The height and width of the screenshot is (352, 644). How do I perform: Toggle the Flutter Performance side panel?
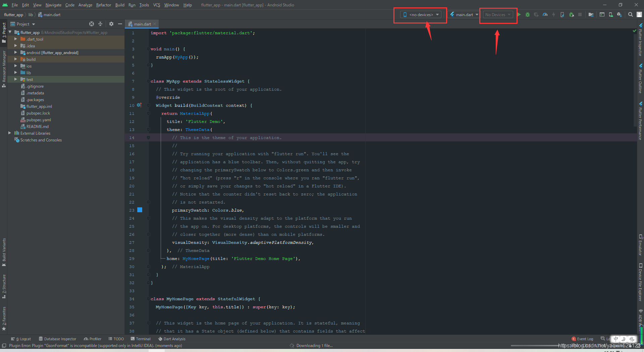pos(640,121)
